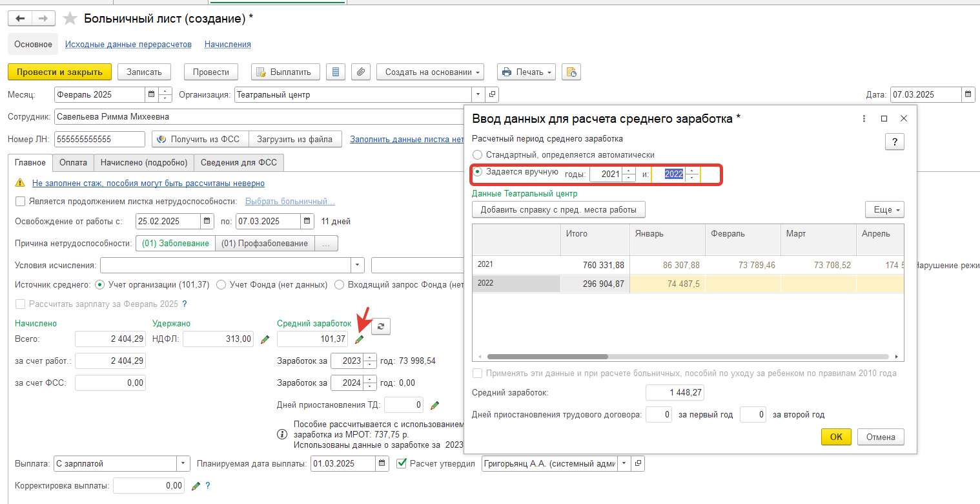This screenshot has height=504, width=980.
Task: Open the Еще dropdown menu in dialog
Action: click(x=884, y=209)
